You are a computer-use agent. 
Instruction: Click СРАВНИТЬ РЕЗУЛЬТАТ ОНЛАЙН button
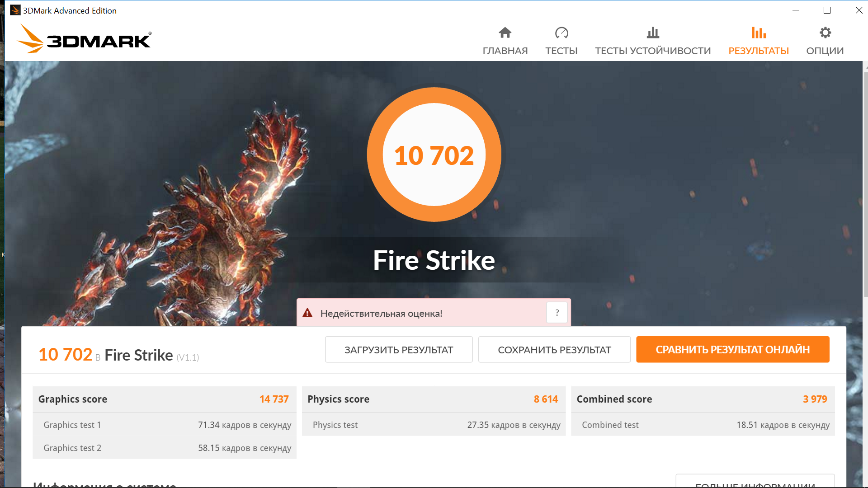732,349
